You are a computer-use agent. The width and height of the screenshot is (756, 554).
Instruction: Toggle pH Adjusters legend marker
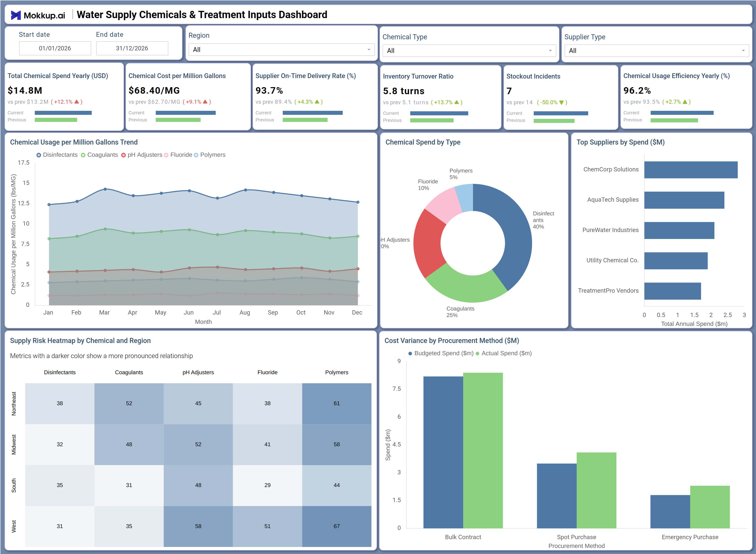click(123, 155)
